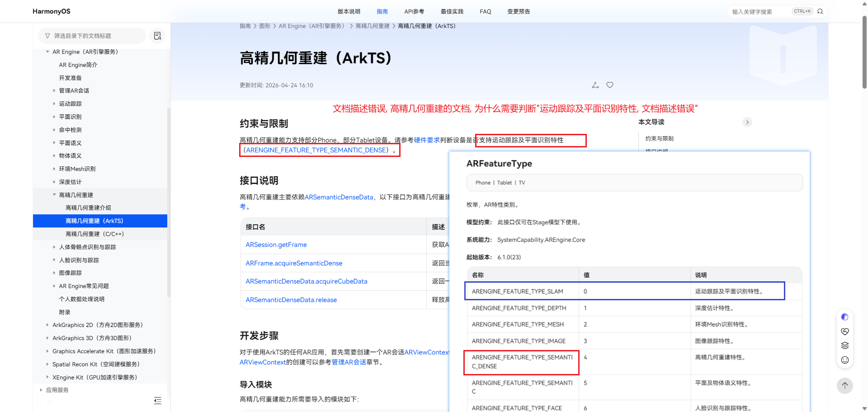Click the edit/feedback pencil icon under title
This screenshot has height=412, width=868.
point(595,85)
